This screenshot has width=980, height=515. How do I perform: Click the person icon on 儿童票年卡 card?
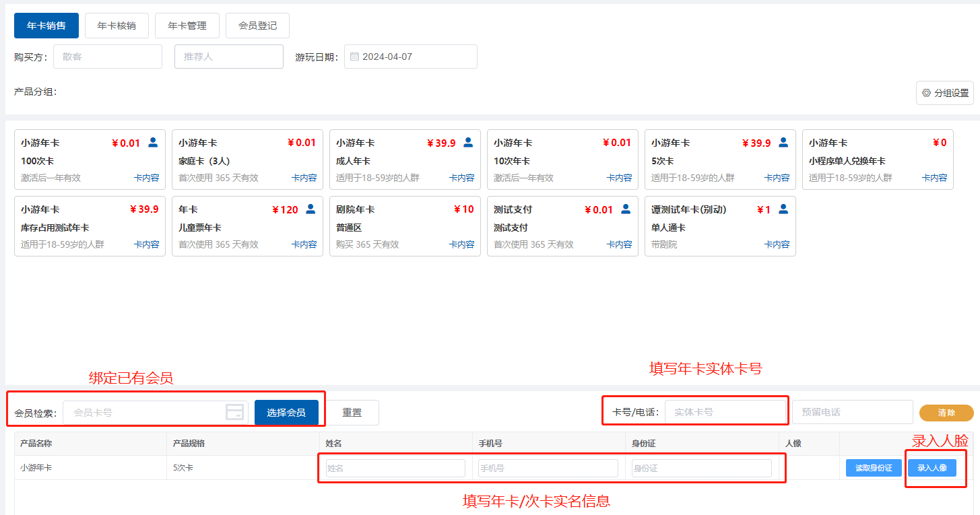pos(311,209)
